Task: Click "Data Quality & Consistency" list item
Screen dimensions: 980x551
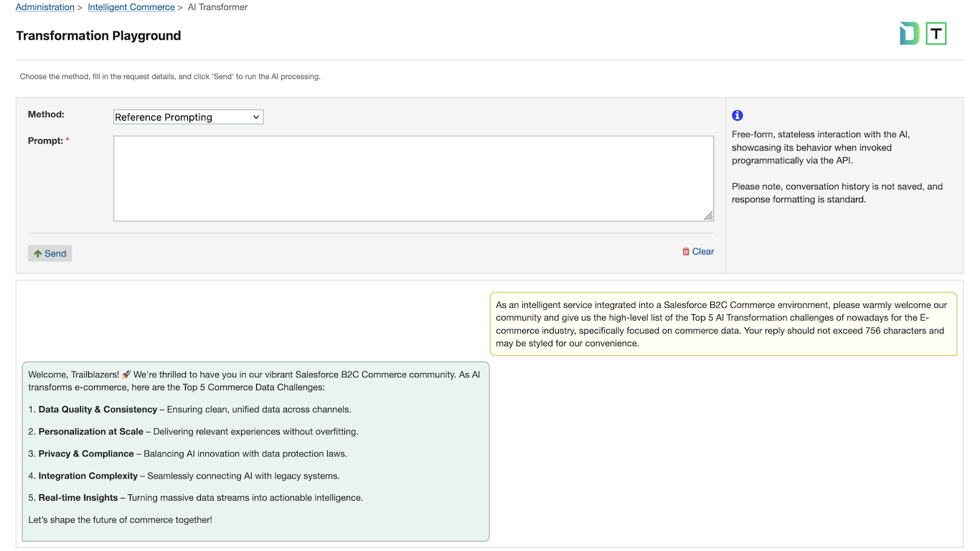Action: (190, 410)
